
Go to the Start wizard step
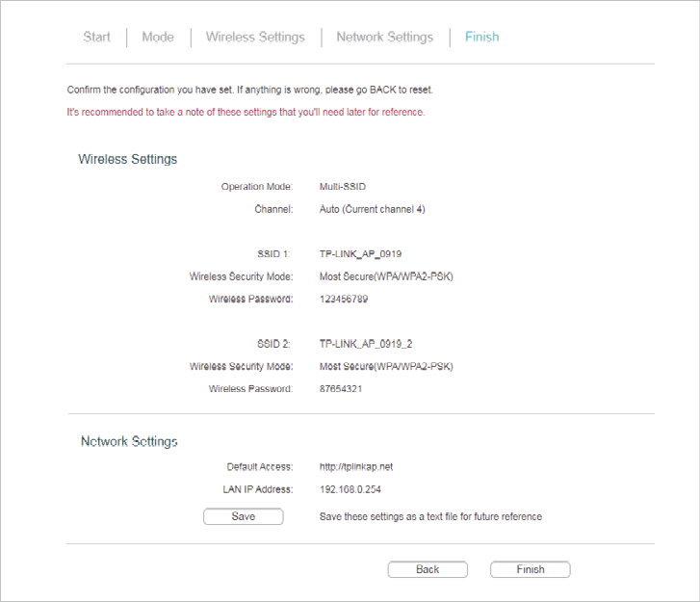96,37
